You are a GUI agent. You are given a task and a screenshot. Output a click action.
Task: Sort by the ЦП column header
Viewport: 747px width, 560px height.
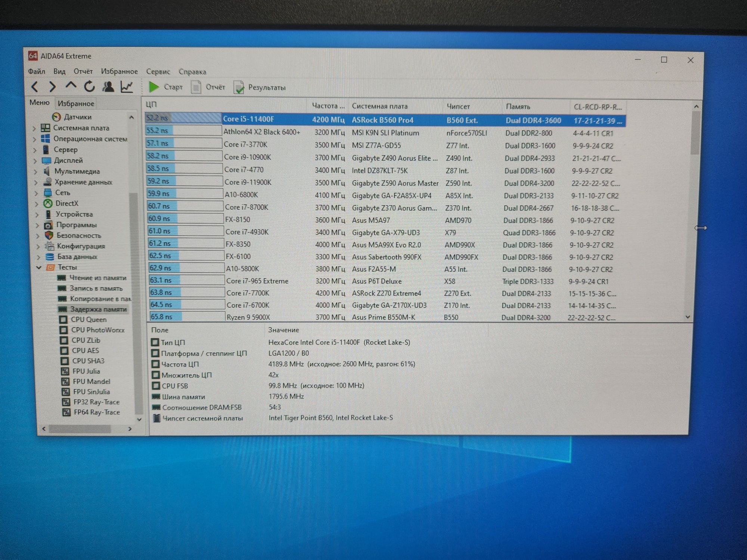pos(226,105)
